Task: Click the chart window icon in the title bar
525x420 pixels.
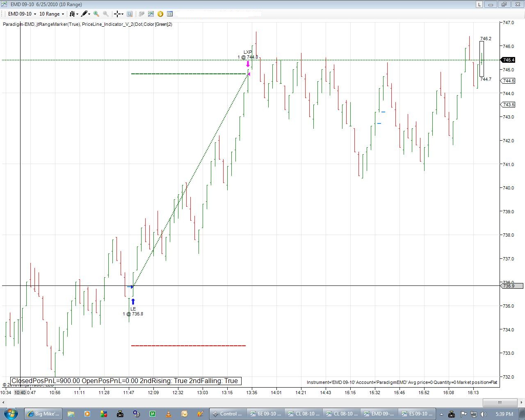Action: 5,4
